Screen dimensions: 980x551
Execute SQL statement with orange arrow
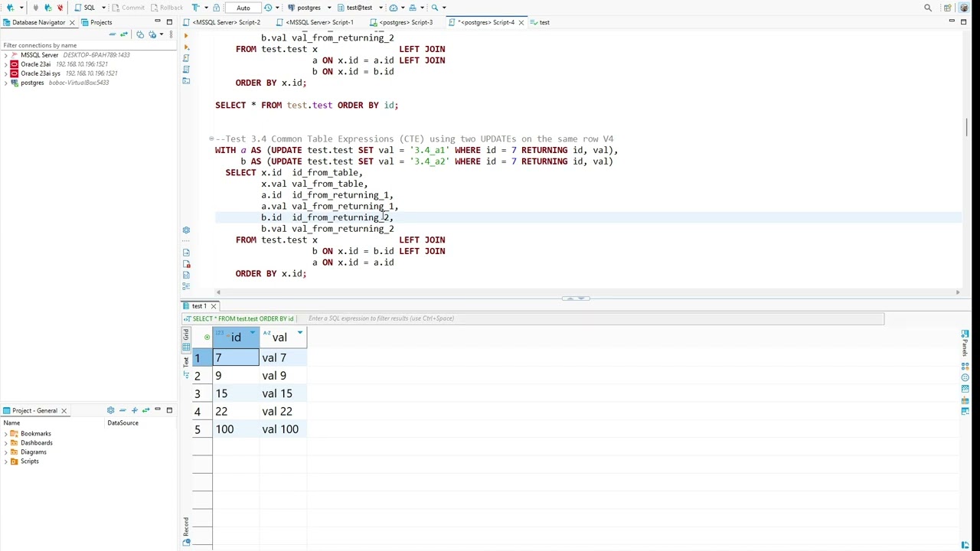pos(186,35)
